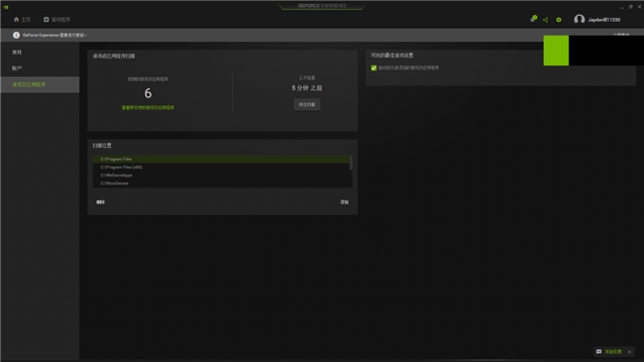Click the feedback speech bubble icon
This screenshot has width=644, height=362.
click(598, 352)
